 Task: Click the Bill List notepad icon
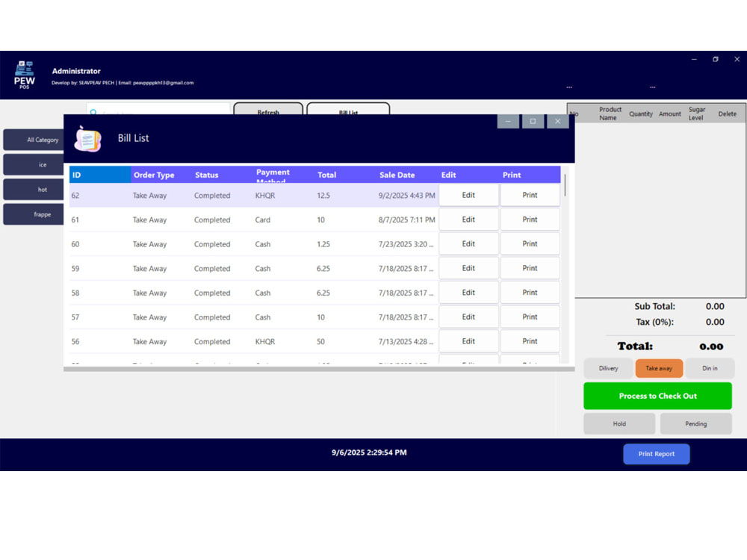click(88, 139)
